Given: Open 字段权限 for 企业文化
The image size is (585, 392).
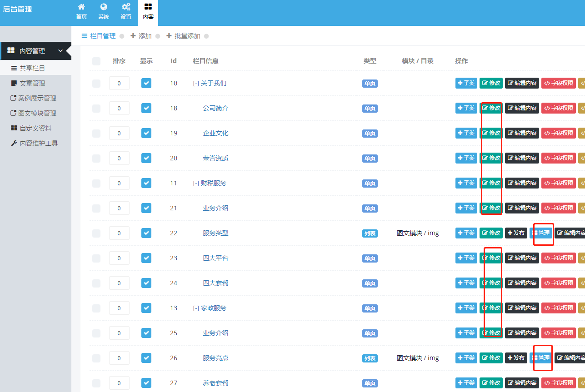Looking at the screenshot, I should (559, 133).
